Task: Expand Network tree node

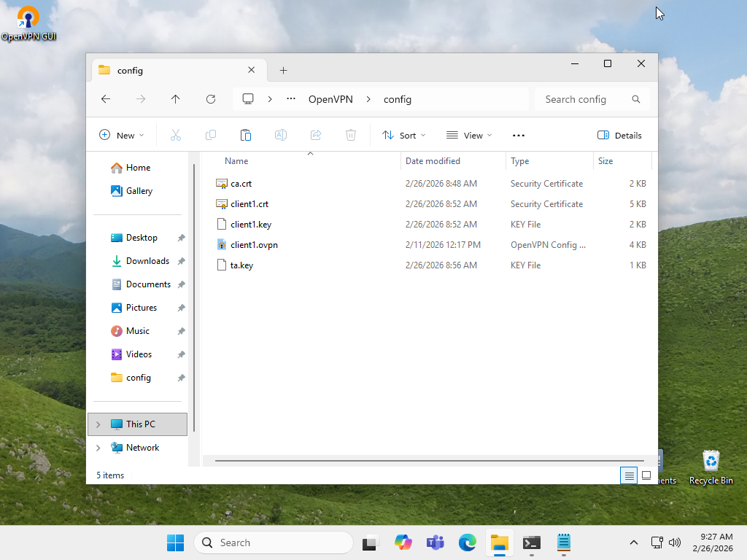Action: [x=98, y=448]
